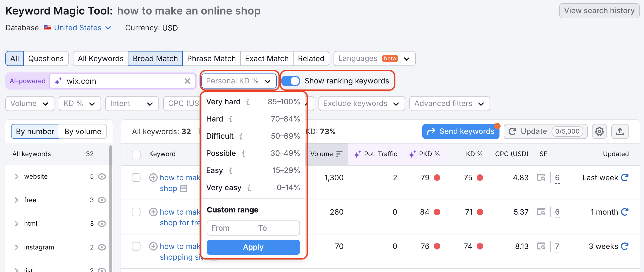Click info icon next to Very easy
The image size is (644, 272).
pos(249,188)
